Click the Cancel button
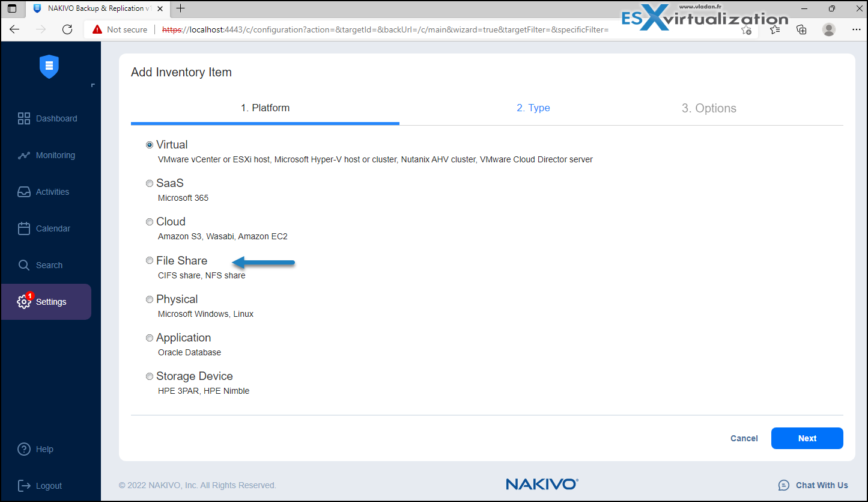Image resolution: width=868 pixels, height=502 pixels. tap(744, 438)
